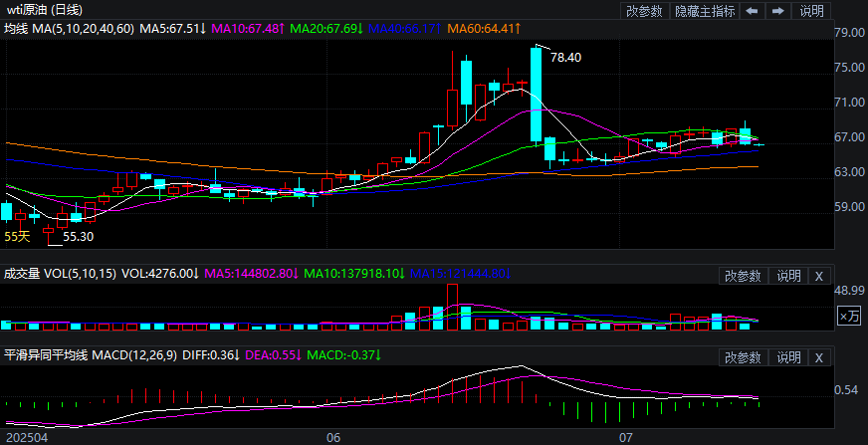
Task: Click the ×万 volume unit box
Action: click(x=849, y=316)
